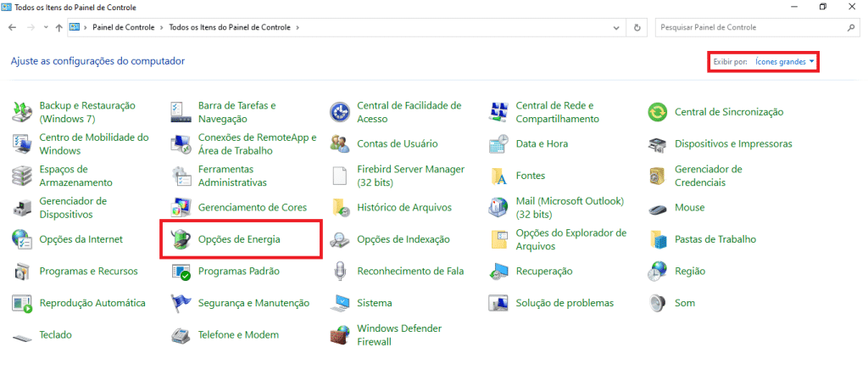
Task: Click the Dispositivos e Impressoras icon
Action: click(x=658, y=144)
